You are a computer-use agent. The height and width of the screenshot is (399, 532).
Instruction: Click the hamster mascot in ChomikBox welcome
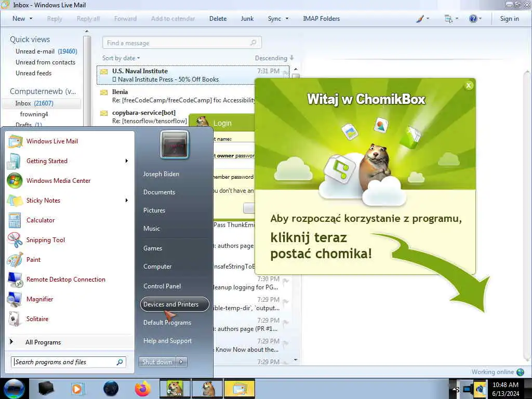pos(376,167)
